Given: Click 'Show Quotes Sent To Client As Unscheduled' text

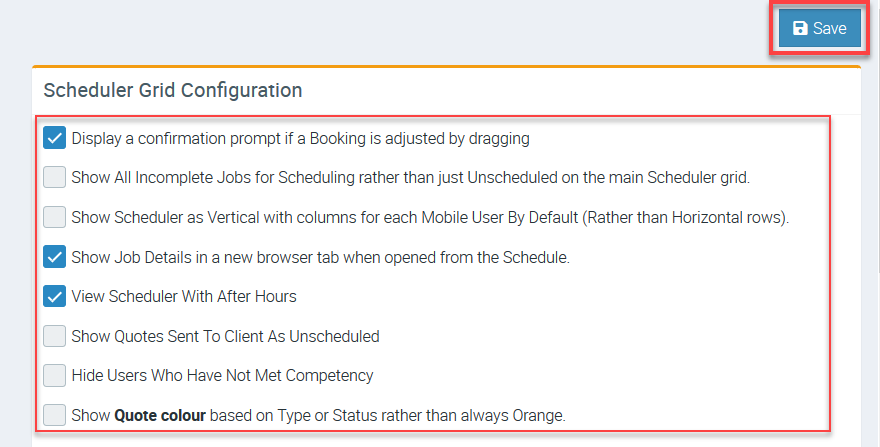Looking at the screenshot, I should 225,336.
